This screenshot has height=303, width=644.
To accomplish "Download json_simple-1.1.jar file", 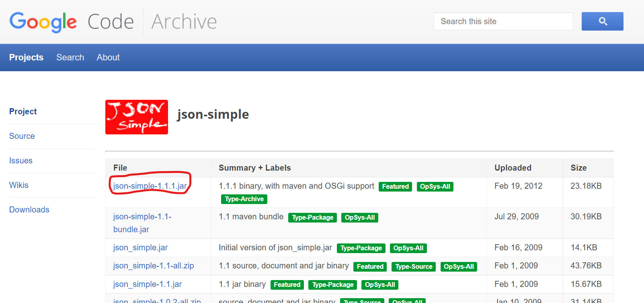I will 148,284.
